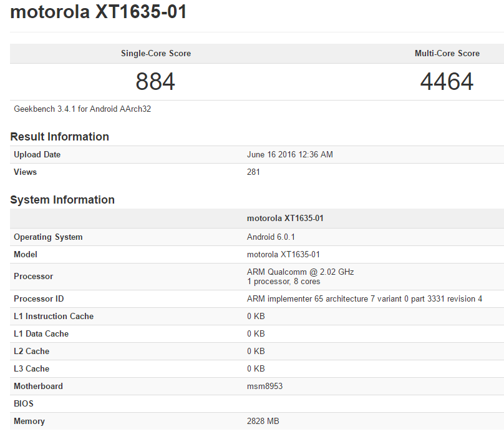Click the L1 Instruction Cache row label

(x=54, y=317)
